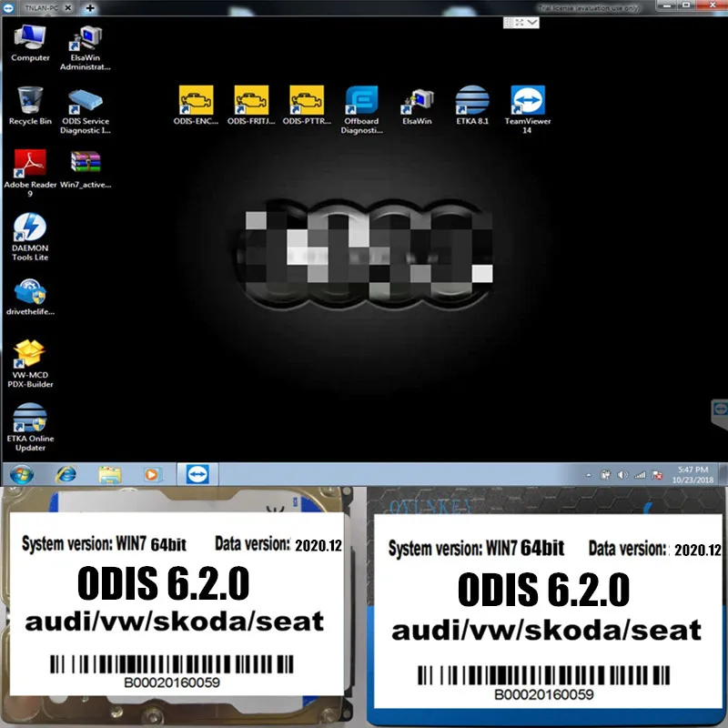This screenshot has height=728, width=728.
Task: Open power plug tray icon
Action: click(605, 474)
